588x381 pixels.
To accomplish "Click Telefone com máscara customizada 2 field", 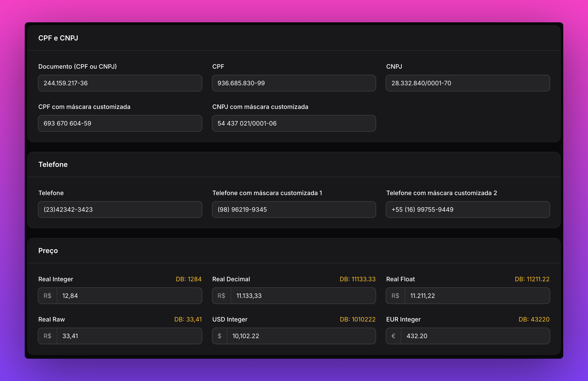I will 468,210.
